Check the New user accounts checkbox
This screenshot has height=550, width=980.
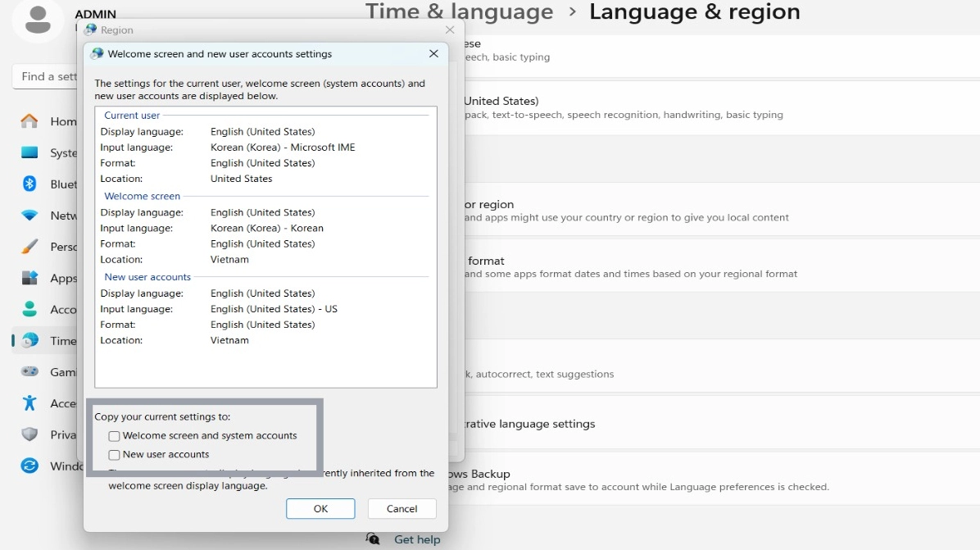[115, 455]
